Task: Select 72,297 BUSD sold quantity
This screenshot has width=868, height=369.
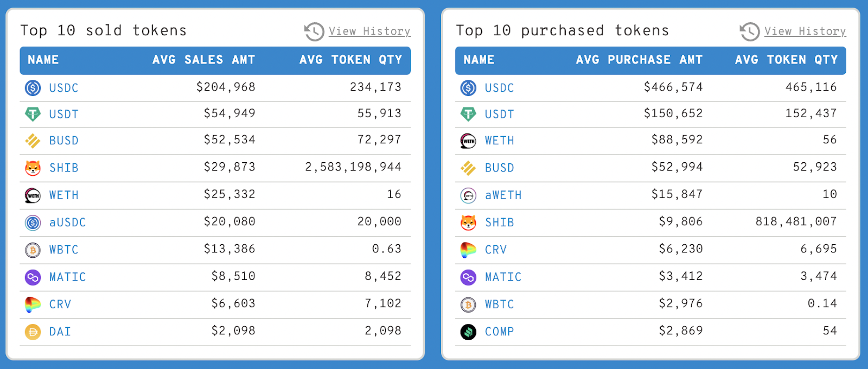Action: (379, 140)
